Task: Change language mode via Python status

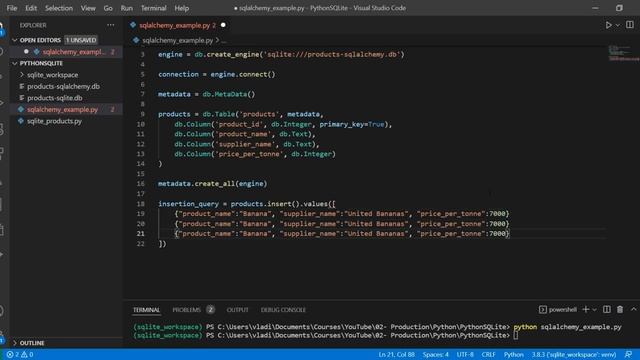Action: point(513,355)
